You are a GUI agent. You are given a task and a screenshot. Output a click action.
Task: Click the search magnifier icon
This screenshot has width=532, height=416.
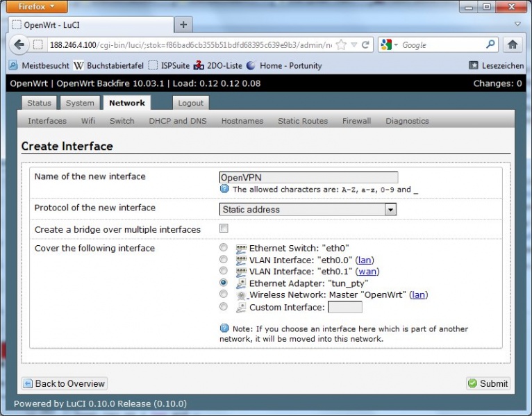490,44
